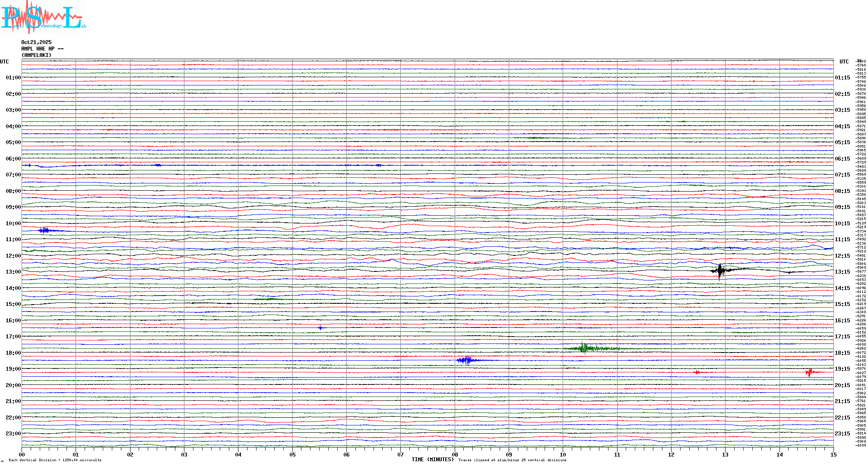This screenshot has height=466, width=868.
Task: Click the green seismic event near minute 10
Action: click(585, 348)
